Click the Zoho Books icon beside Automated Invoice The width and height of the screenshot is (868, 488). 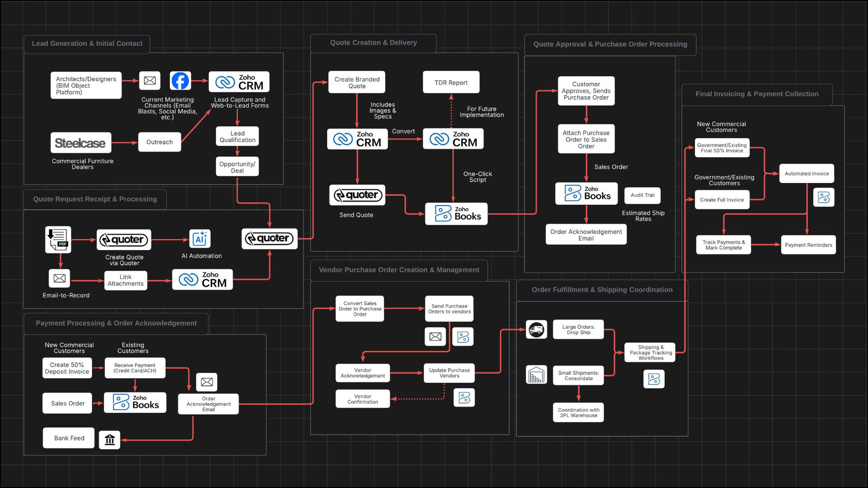click(x=823, y=197)
